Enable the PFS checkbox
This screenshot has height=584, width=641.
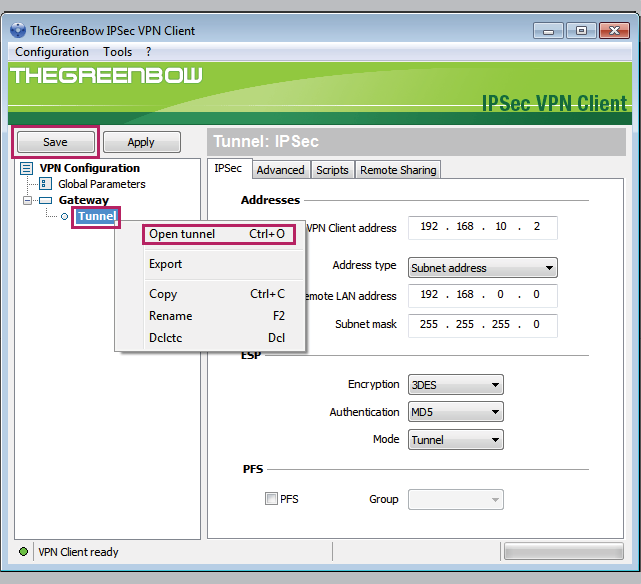271,499
